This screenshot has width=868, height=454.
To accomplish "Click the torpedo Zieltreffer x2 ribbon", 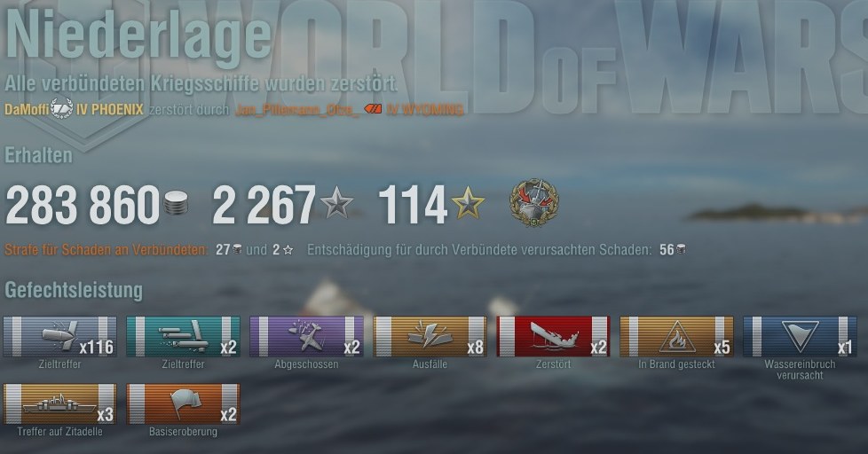I will point(183,336).
